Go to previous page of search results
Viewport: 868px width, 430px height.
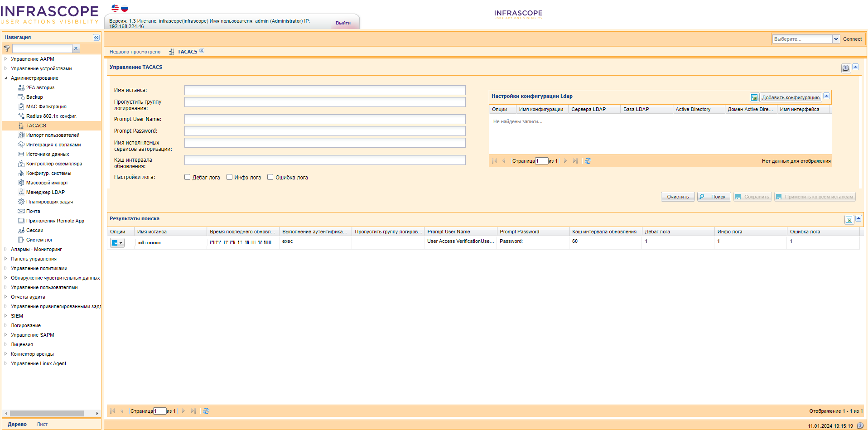click(122, 411)
